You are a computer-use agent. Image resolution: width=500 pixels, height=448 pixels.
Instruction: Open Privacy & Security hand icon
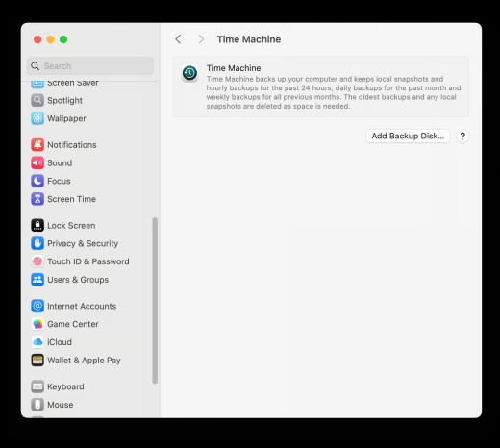37,243
